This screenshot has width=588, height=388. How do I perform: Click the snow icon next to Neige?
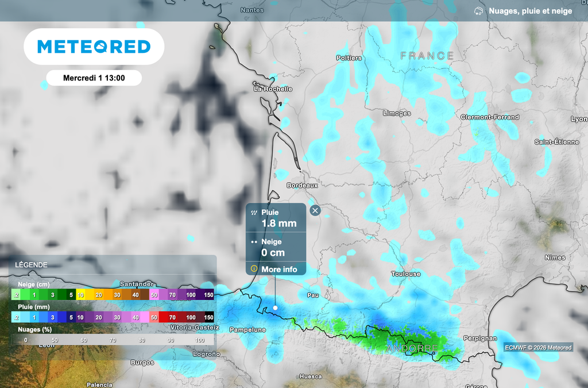253,242
